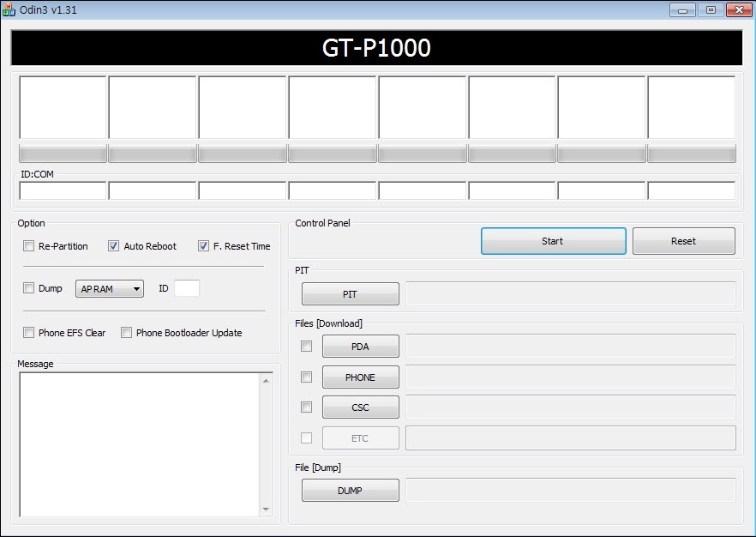Screen dimensions: 756x537
Task: Click Message log scrollbar up arrow
Action: click(x=266, y=381)
